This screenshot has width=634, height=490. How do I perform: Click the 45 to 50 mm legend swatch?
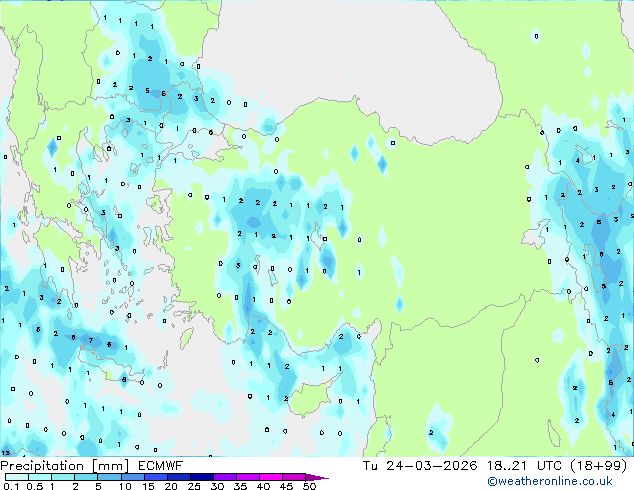[x=294, y=477]
